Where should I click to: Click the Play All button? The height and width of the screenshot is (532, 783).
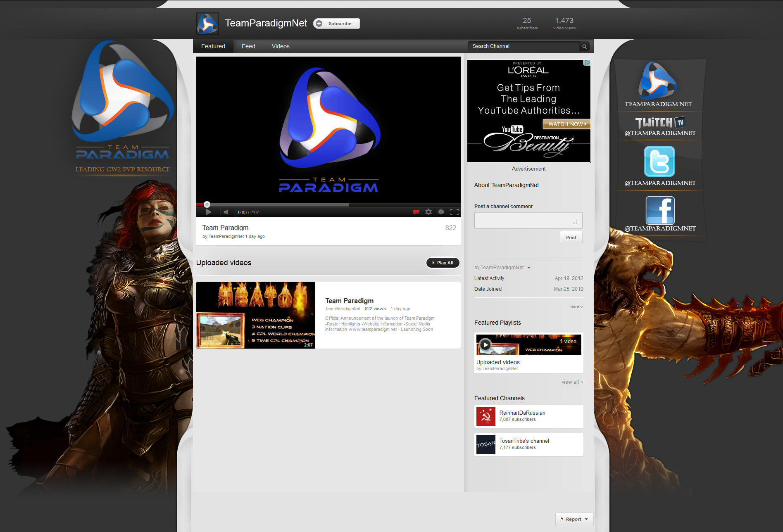point(443,263)
